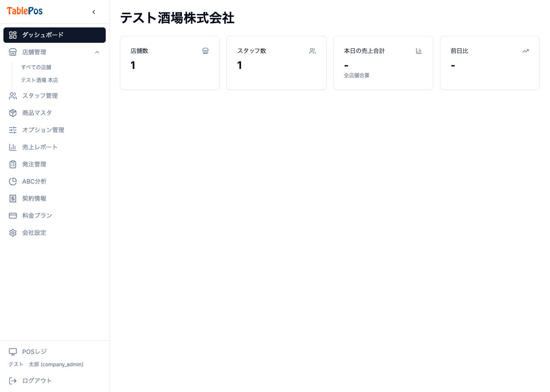This screenshot has height=392, width=550.
Task: Launch POSレジ
Action: (x=54, y=352)
